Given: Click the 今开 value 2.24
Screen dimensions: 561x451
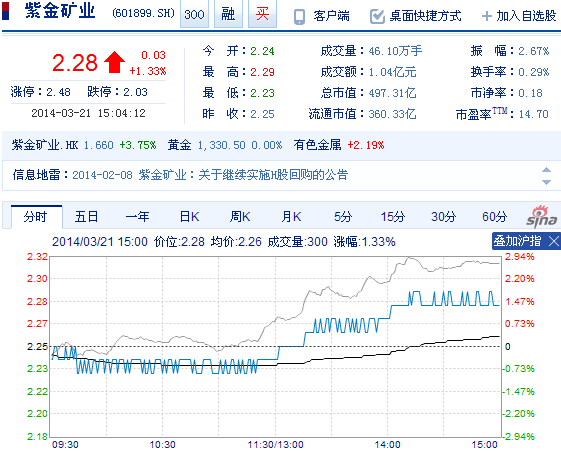Looking at the screenshot, I should pos(262,51).
